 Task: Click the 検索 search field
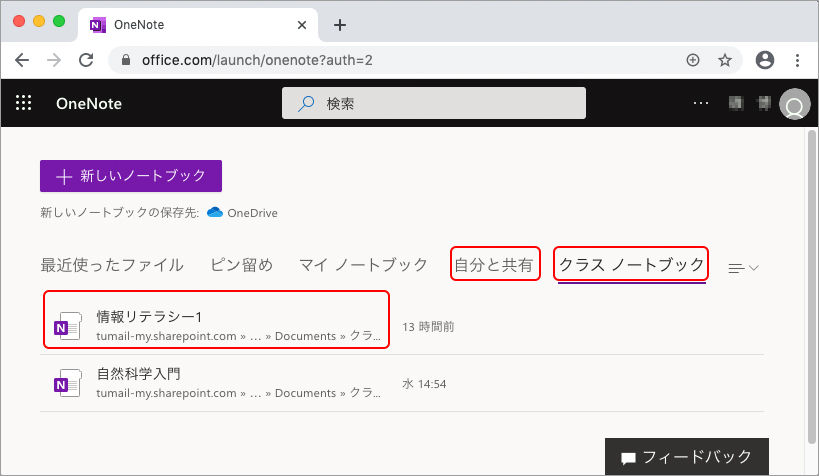tap(434, 103)
